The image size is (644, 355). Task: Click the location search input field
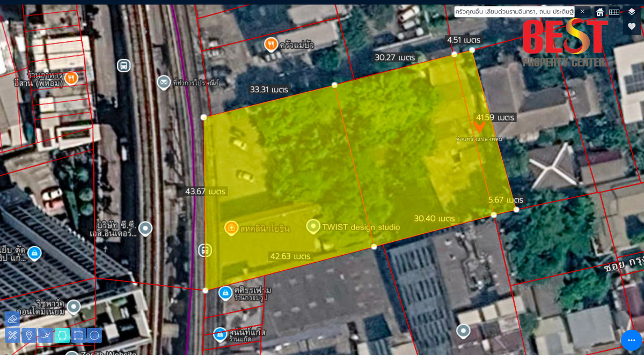(x=514, y=11)
